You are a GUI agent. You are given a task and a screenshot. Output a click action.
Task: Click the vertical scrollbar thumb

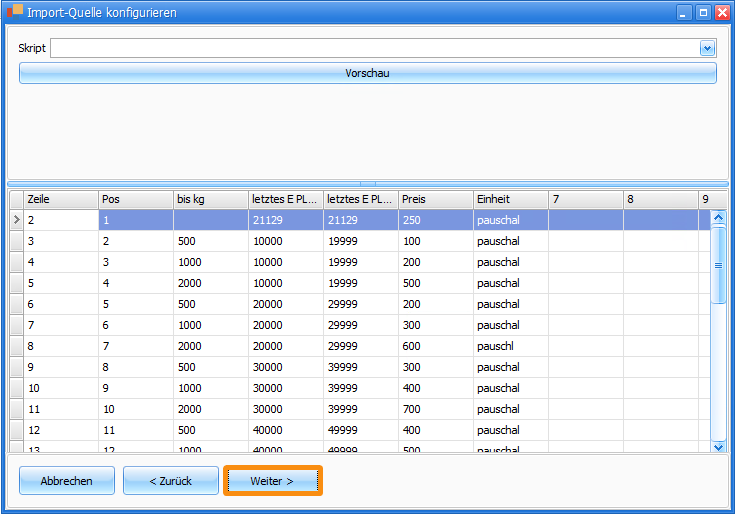[x=717, y=264]
